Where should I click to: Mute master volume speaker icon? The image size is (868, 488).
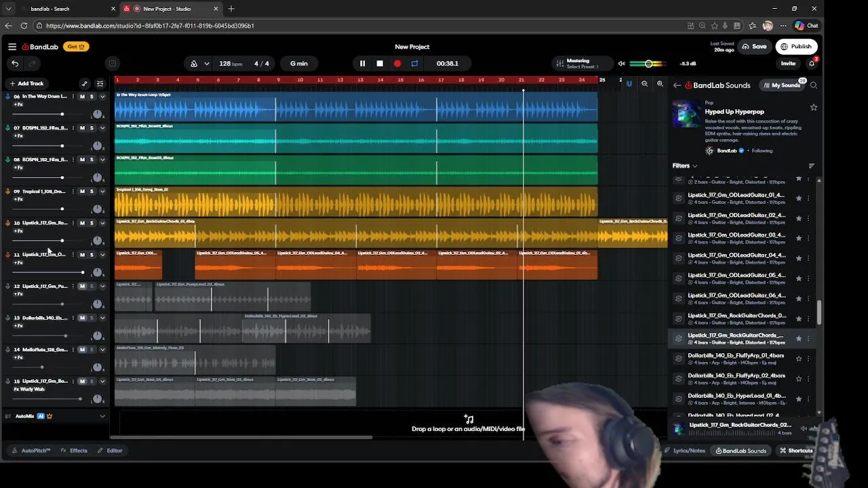tap(621, 64)
